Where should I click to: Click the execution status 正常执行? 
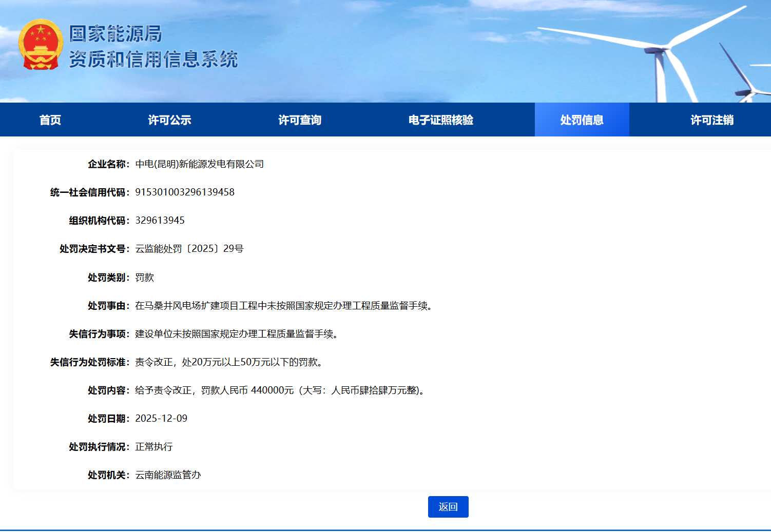point(153,447)
